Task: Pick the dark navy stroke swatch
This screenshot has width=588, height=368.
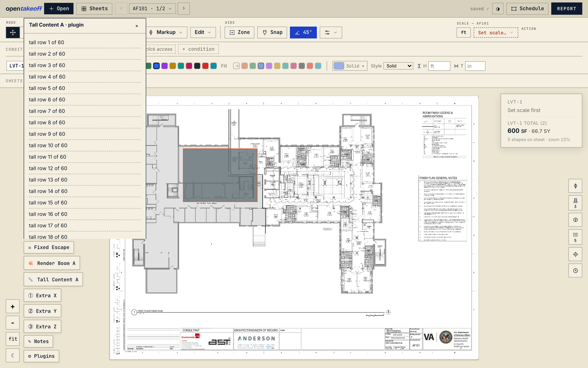Action: [x=197, y=66]
